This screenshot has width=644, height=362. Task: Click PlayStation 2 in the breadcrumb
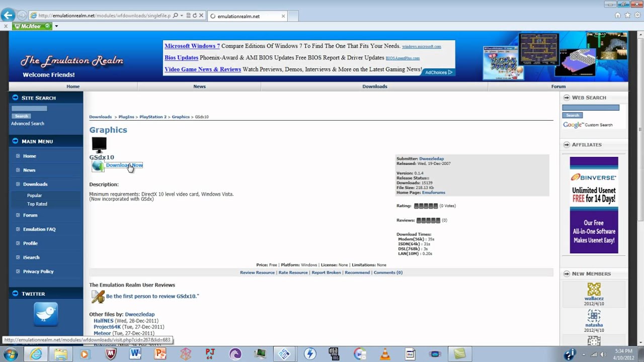click(152, 117)
